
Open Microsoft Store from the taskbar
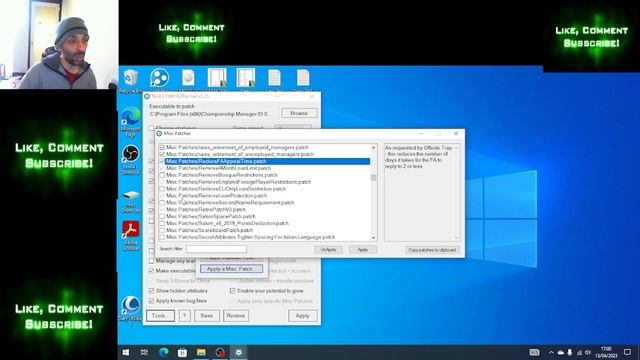182,352
